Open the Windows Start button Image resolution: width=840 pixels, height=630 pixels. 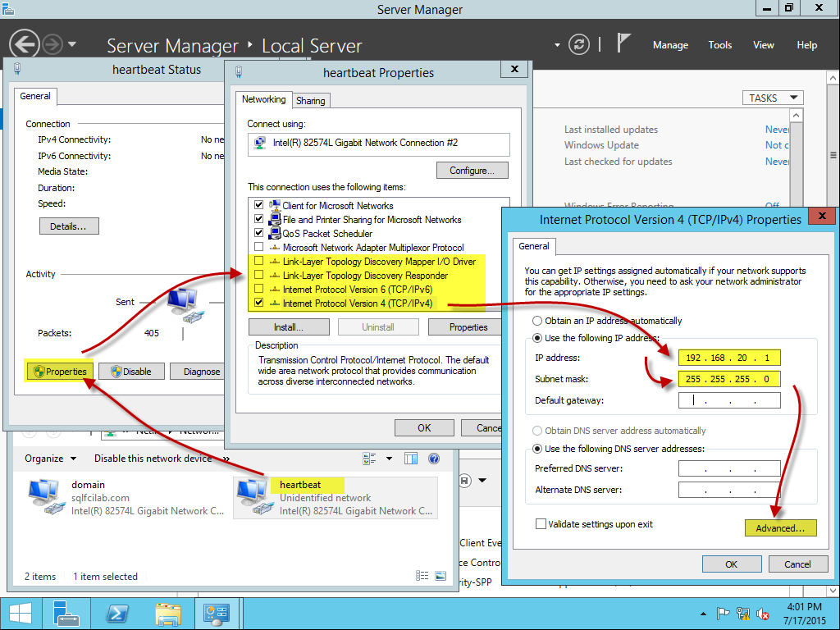21,614
